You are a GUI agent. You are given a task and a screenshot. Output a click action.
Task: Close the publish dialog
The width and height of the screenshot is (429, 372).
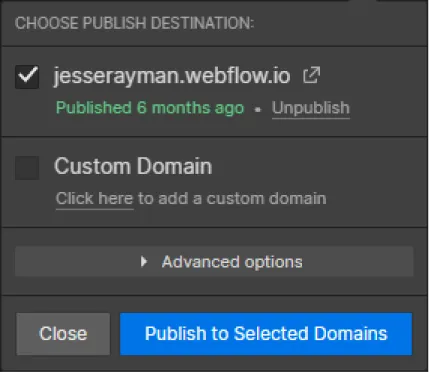(x=63, y=334)
